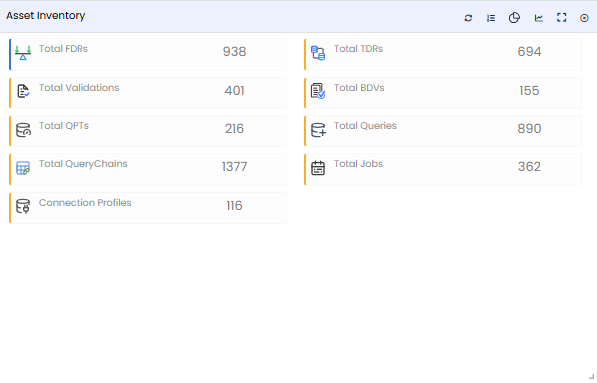Image resolution: width=597 pixels, height=383 pixels.
Task: Show line chart view icon
Action: coord(538,18)
